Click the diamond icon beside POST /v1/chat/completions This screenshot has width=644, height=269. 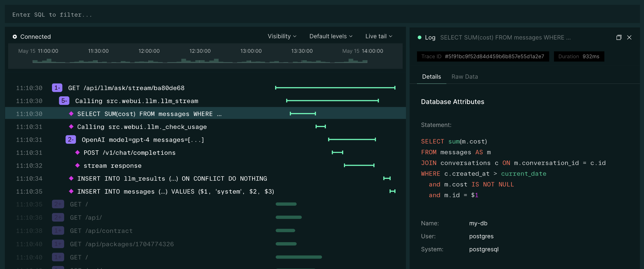(77, 152)
